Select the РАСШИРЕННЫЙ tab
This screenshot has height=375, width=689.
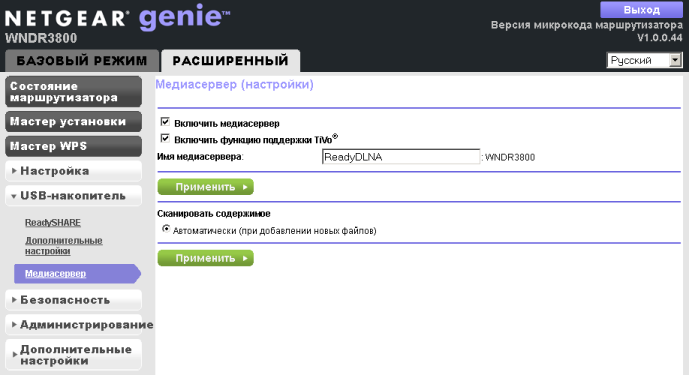point(231,61)
